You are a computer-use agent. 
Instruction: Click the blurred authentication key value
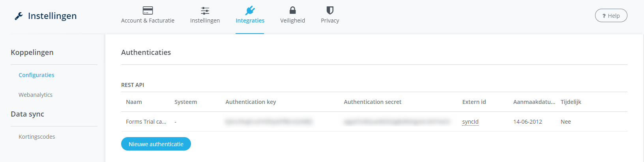tap(269, 122)
